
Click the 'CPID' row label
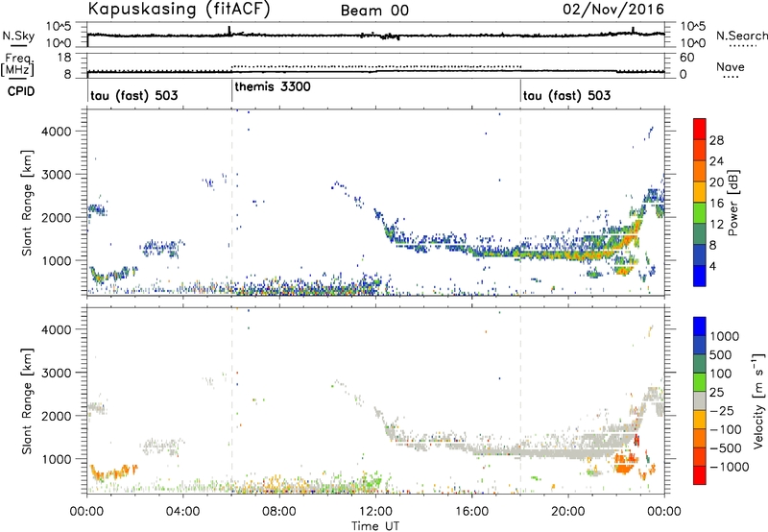(21, 91)
